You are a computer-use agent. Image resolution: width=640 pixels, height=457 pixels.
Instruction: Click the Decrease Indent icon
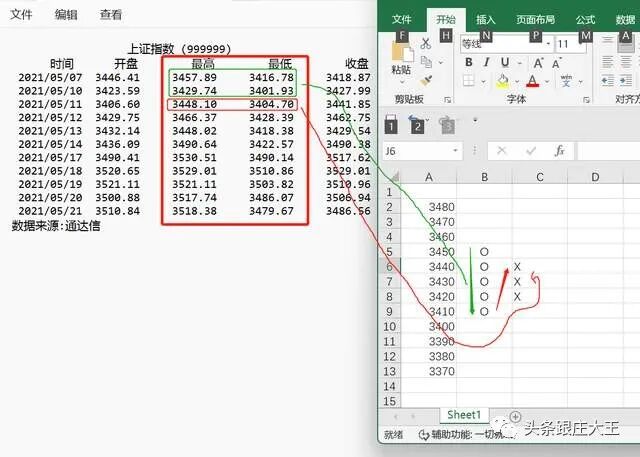coord(608,80)
